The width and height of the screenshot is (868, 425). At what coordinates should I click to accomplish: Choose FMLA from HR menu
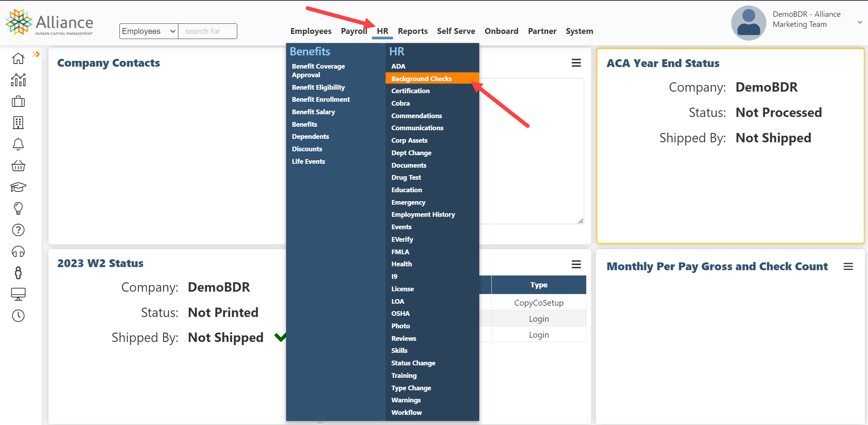400,252
